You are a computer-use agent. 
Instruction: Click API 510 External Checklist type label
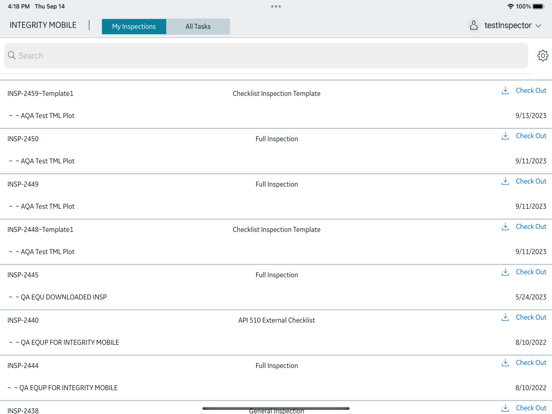[276, 321]
